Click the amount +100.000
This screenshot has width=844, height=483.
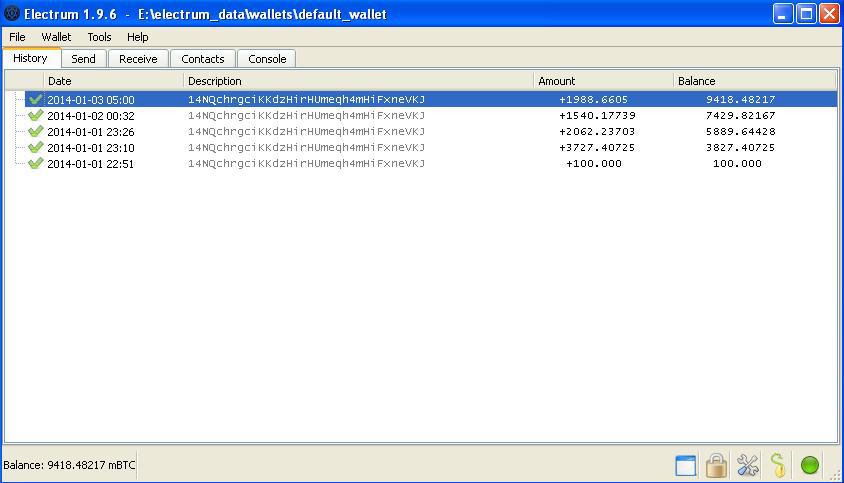pyautogui.click(x=594, y=164)
